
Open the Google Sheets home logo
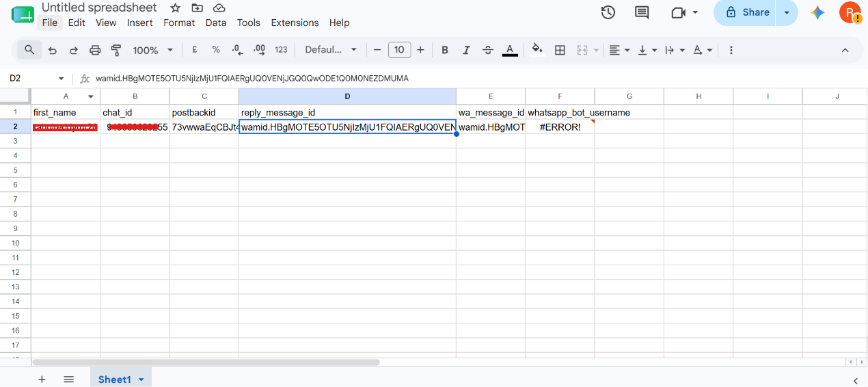pyautogui.click(x=23, y=15)
